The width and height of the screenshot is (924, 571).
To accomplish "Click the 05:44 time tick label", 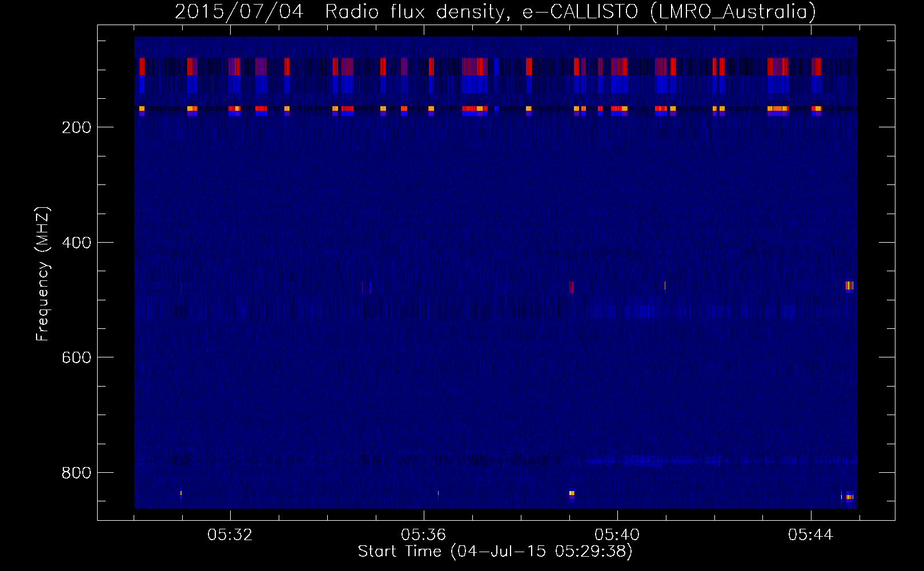I will tap(811, 535).
